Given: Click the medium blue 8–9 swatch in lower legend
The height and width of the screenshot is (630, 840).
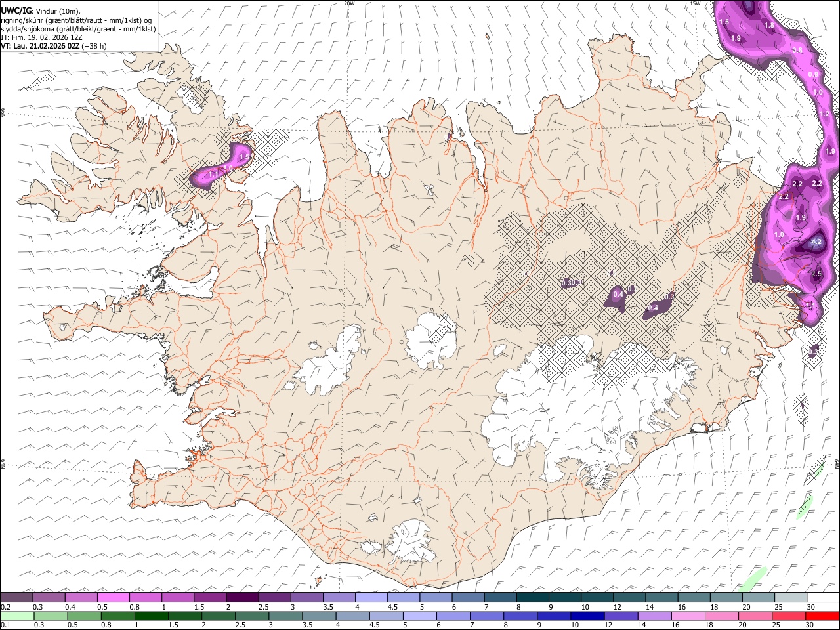Looking at the screenshot, I should pos(520,616).
